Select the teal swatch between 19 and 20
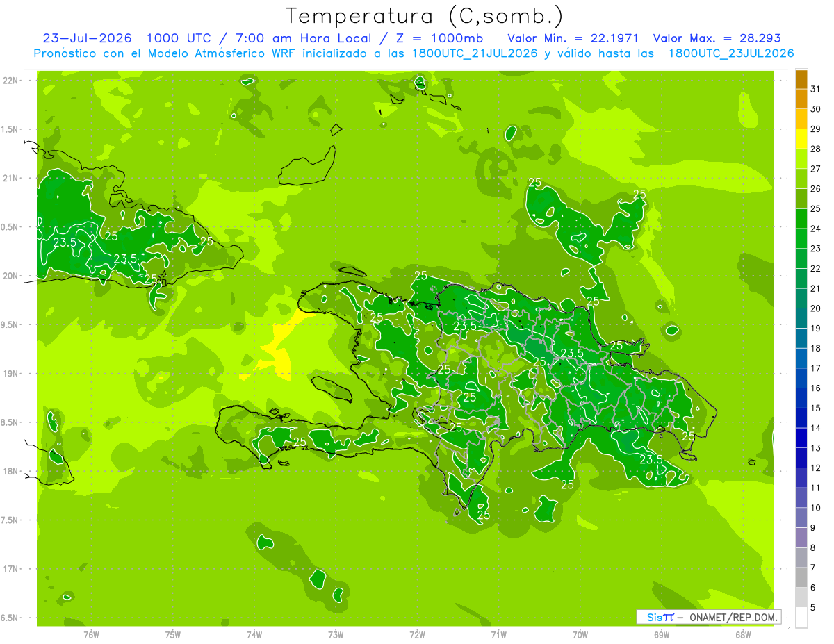834x644 pixels. 801,318
